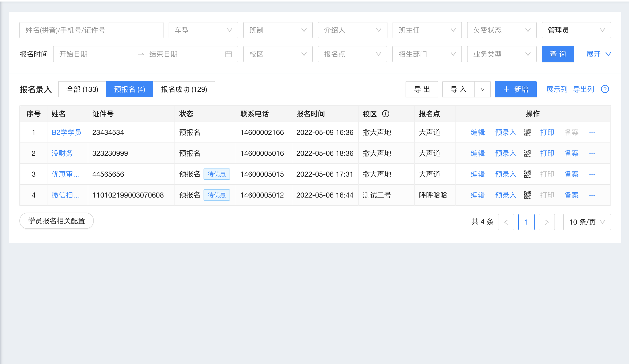
Task: Open the 班主任 dropdown
Action: point(427,30)
